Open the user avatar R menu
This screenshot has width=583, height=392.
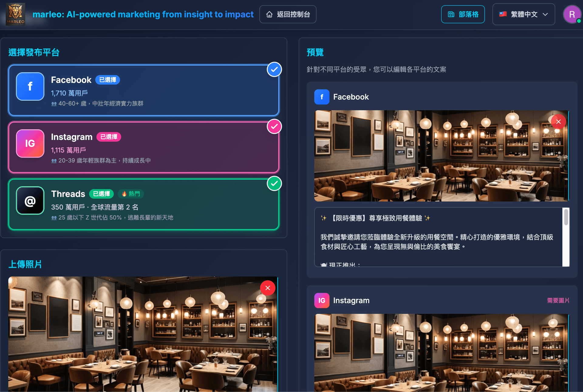(x=572, y=14)
